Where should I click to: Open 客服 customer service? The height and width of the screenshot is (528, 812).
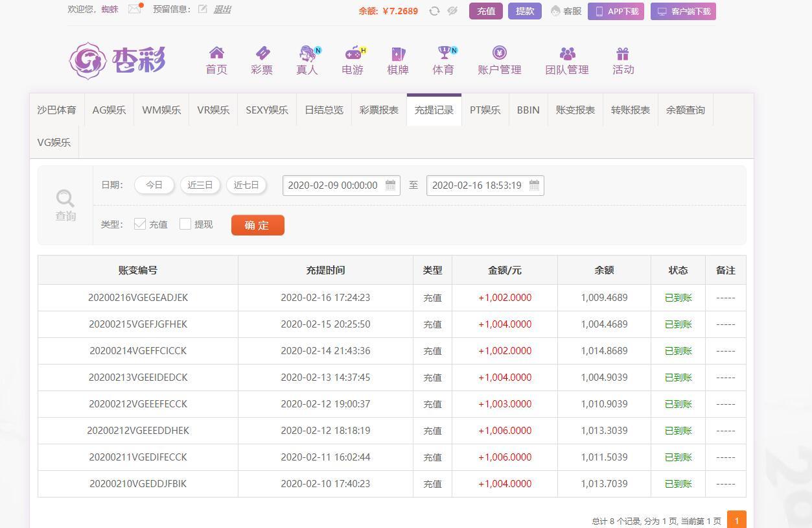coord(566,11)
